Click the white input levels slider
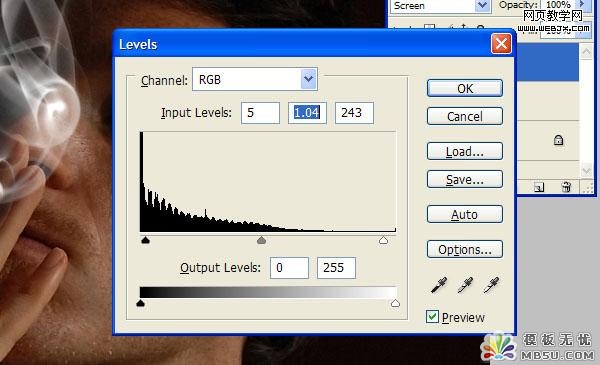The width and height of the screenshot is (600, 365). pyautogui.click(x=383, y=240)
